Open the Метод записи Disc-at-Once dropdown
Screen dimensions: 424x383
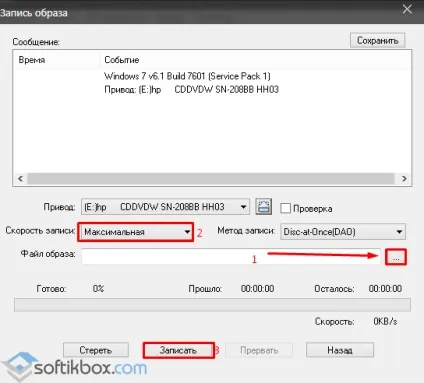(343, 232)
